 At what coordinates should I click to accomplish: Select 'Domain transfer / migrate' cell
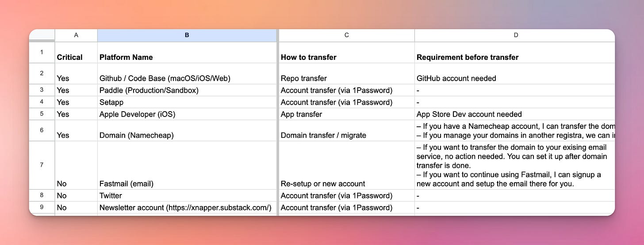347,131
